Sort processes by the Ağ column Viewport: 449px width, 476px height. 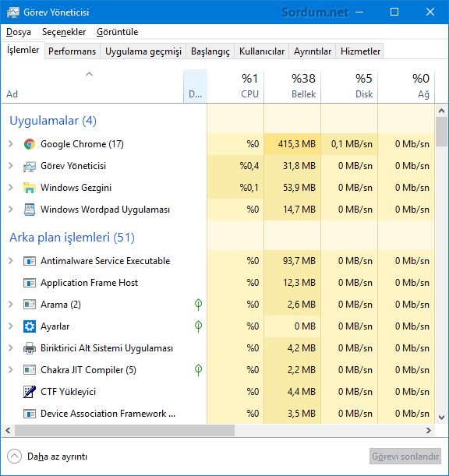click(406, 86)
